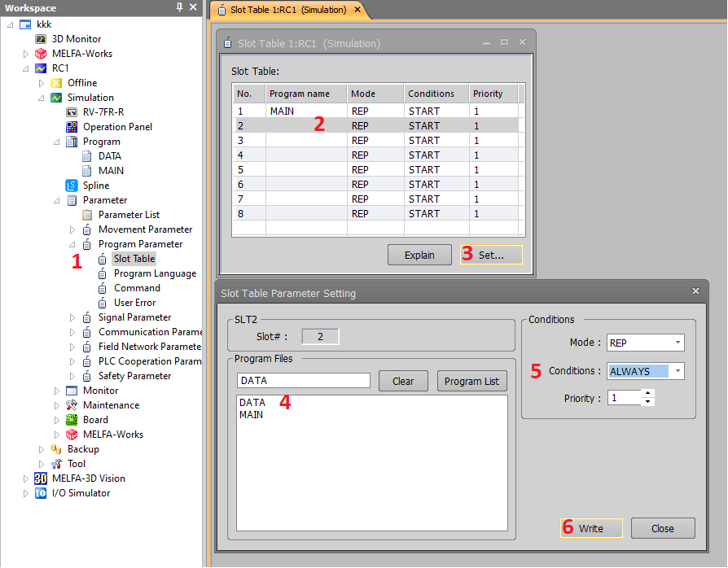Expand the Offline node

click(x=42, y=83)
